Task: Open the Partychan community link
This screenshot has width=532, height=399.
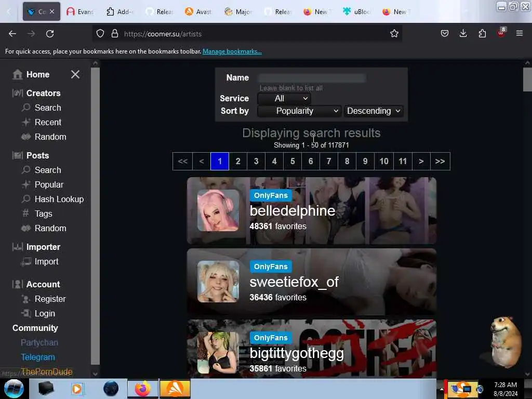Action: [39, 343]
